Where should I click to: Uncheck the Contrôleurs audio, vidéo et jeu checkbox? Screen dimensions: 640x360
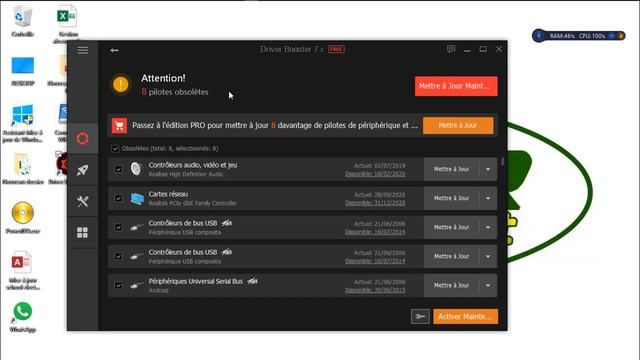pyautogui.click(x=118, y=169)
